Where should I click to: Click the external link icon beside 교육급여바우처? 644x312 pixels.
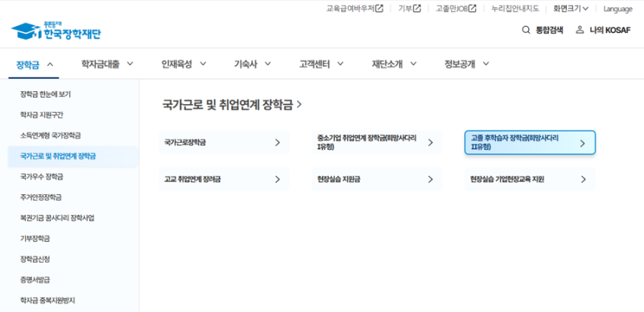click(x=379, y=9)
